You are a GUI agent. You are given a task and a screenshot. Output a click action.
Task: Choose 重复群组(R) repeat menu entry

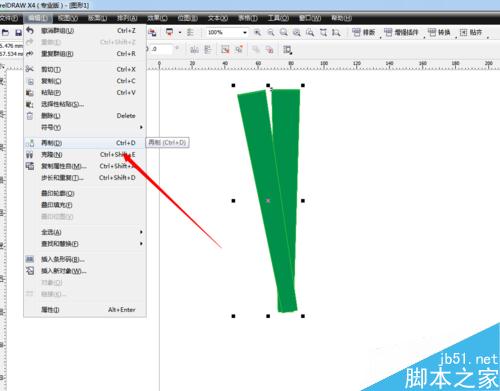tap(85, 54)
